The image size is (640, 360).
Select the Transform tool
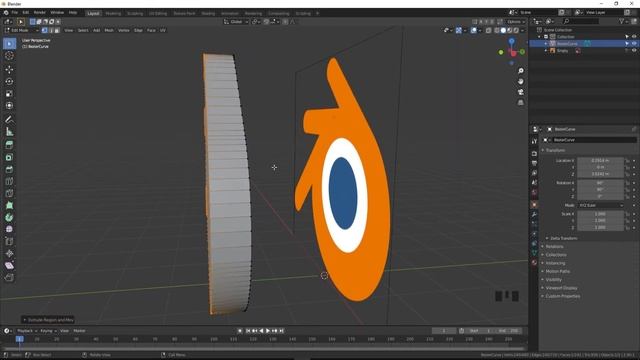click(x=9, y=105)
